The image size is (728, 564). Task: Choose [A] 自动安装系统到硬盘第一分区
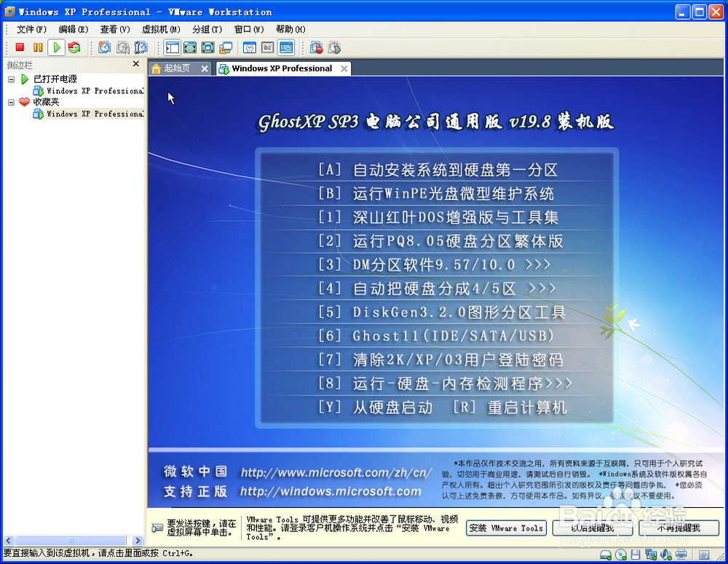[438, 170]
